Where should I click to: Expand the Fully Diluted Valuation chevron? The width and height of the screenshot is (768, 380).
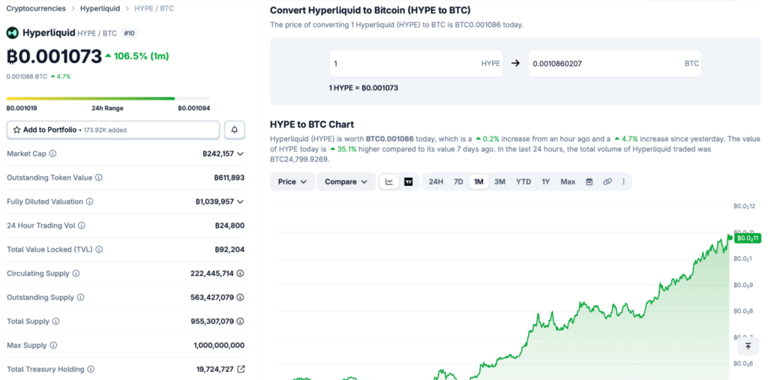click(240, 201)
